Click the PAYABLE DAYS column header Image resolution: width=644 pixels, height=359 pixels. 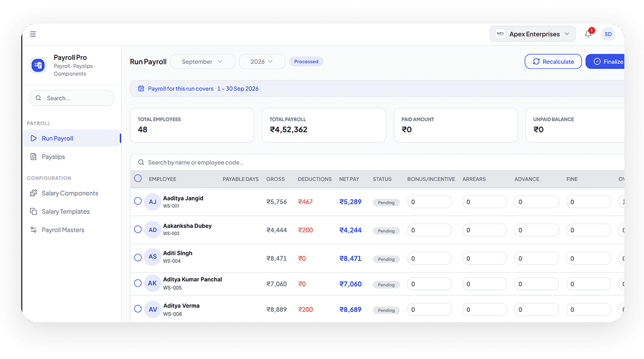[x=241, y=179]
